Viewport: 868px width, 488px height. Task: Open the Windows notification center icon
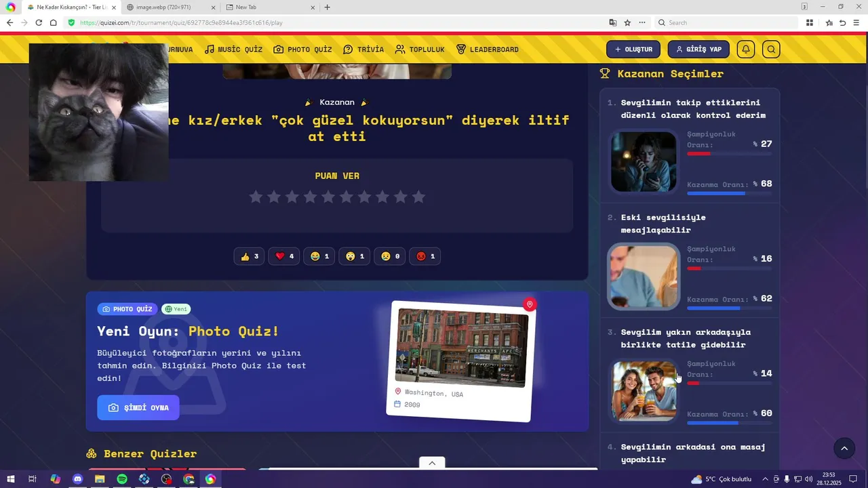(x=853, y=479)
